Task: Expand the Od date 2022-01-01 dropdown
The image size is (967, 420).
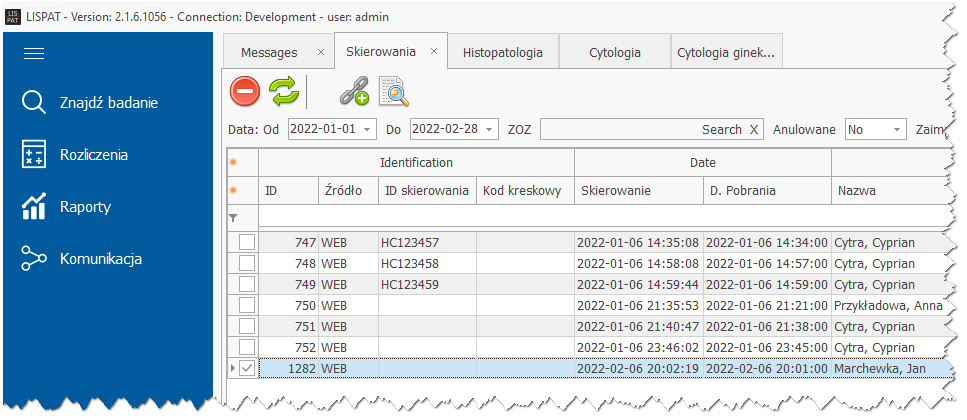Action: click(367, 130)
